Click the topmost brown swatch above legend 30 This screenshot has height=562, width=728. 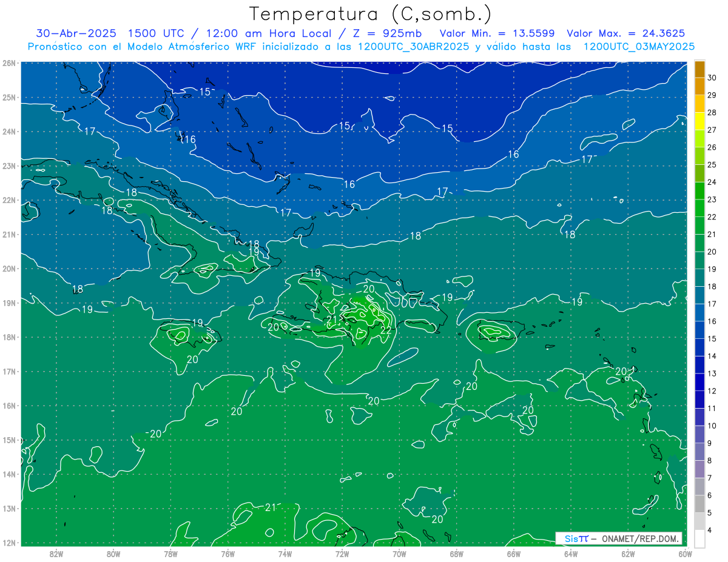(699, 69)
